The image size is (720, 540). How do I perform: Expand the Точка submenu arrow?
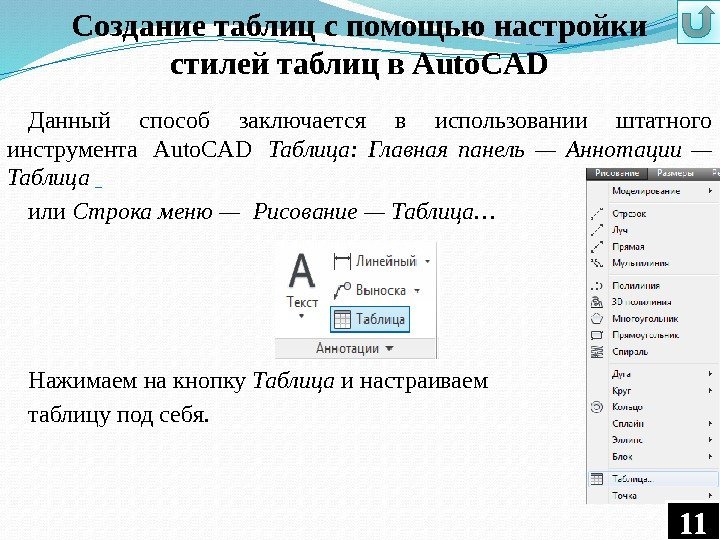(x=711, y=495)
